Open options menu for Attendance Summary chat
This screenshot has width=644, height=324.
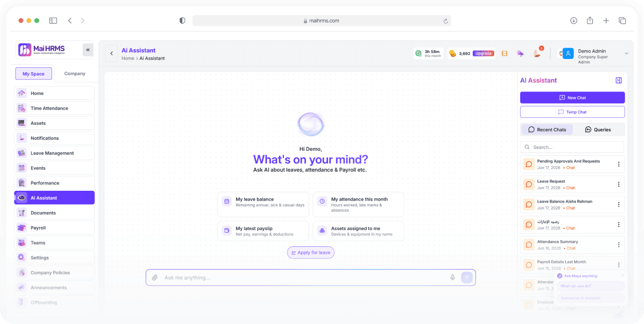pos(618,245)
